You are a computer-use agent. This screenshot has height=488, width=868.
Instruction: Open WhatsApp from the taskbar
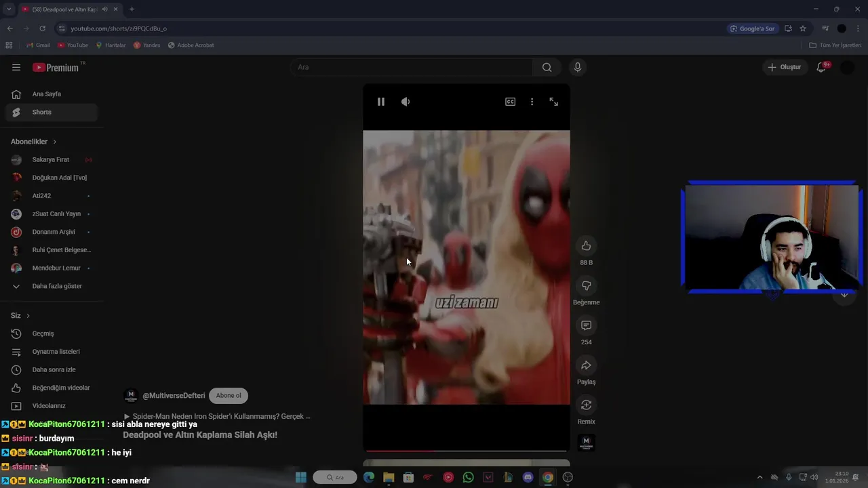[x=468, y=477]
